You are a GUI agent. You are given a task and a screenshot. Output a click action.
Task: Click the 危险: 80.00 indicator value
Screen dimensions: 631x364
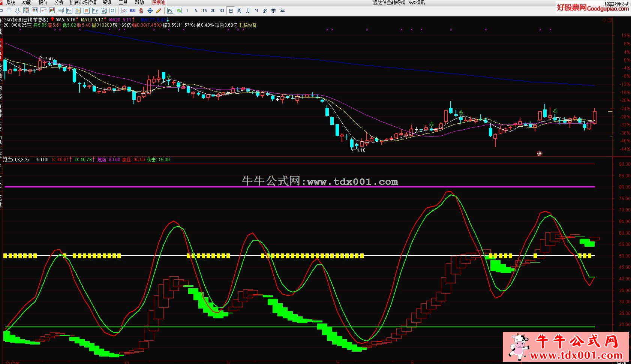click(109, 160)
